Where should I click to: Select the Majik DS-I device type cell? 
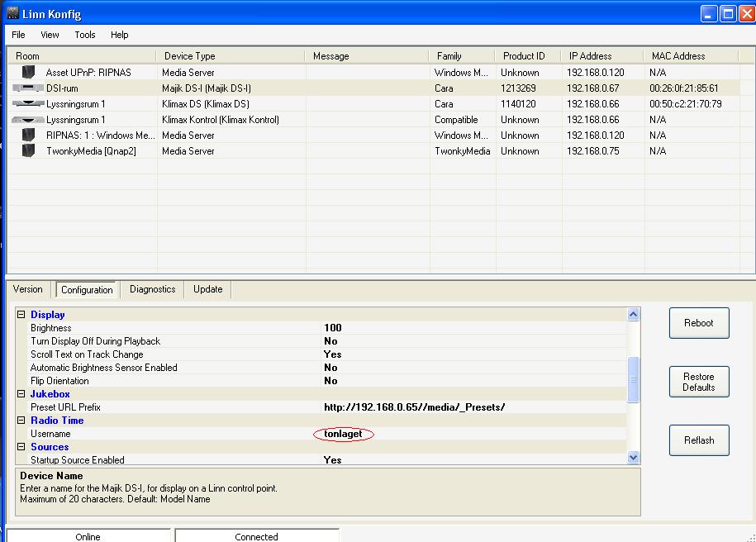207,88
